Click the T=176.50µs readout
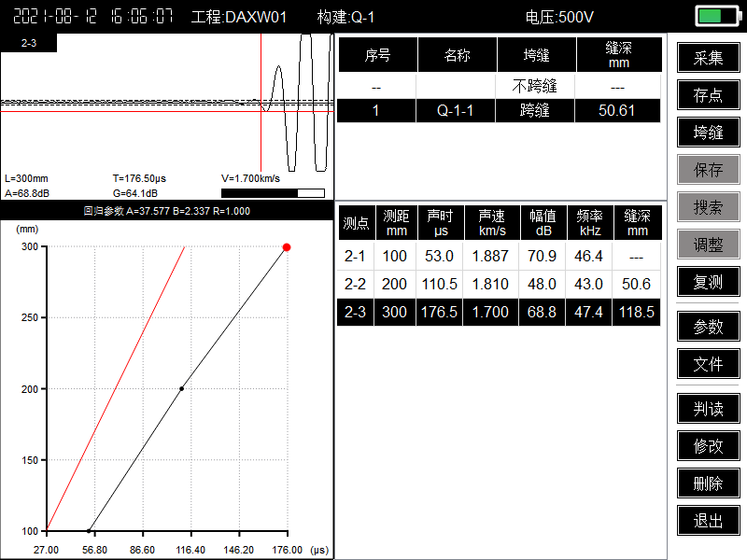The height and width of the screenshot is (560, 747). (139, 178)
